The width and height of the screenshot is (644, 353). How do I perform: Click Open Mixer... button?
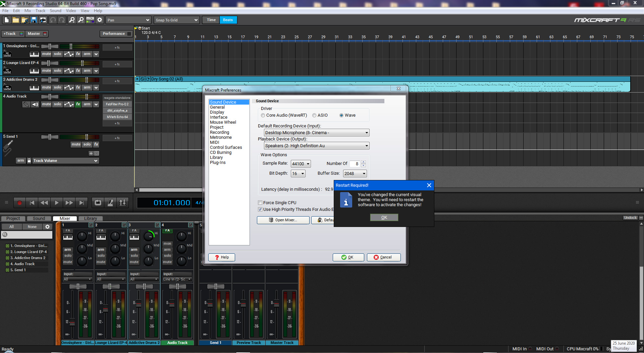click(x=283, y=220)
